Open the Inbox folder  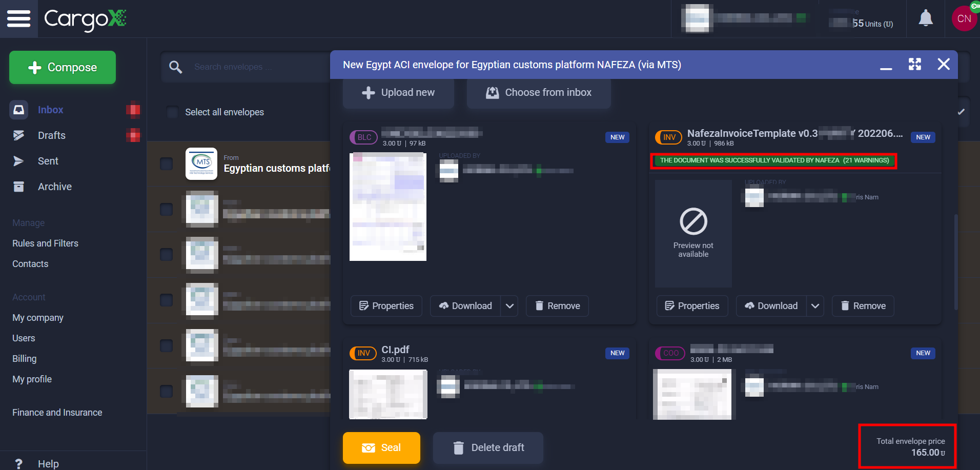50,110
